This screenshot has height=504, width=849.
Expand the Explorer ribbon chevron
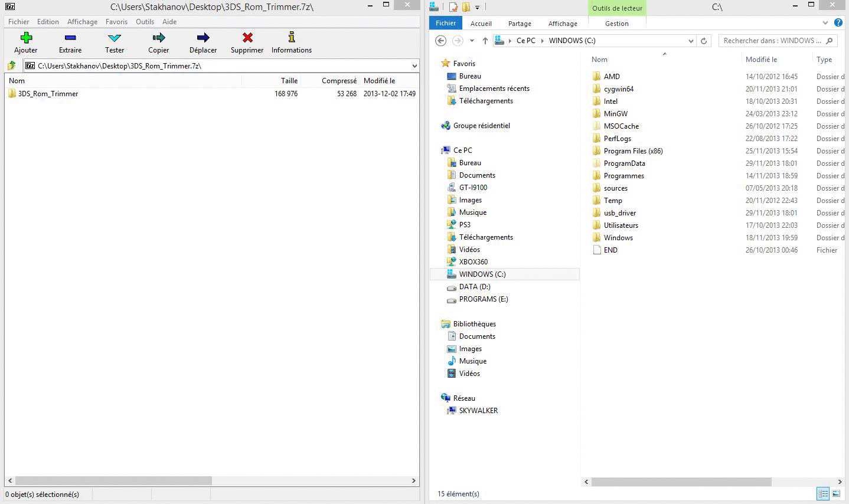(x=825, y=23)
